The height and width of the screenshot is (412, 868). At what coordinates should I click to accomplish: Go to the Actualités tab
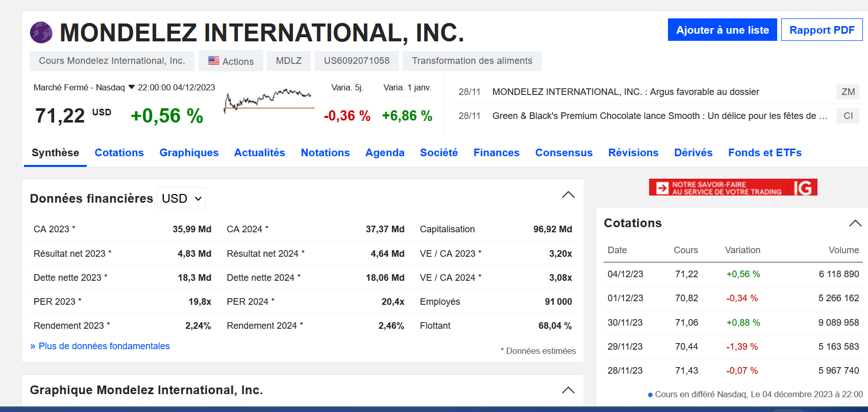[260, 153]
